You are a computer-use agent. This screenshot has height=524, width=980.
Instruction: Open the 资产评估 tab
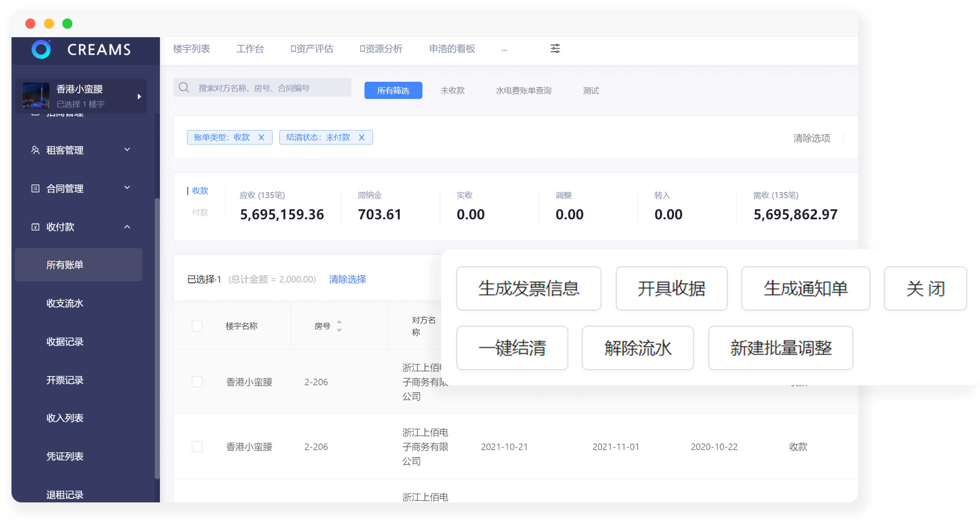click(312, 49)
